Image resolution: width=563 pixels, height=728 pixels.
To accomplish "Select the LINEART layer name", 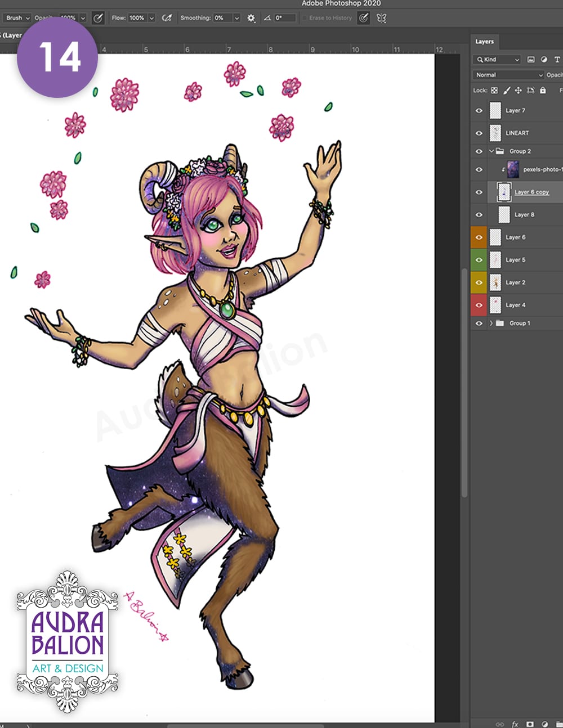I will (x=517, y=133).
